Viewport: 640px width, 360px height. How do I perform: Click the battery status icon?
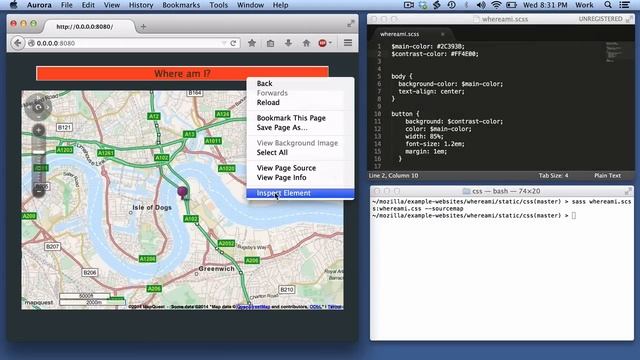tap(511, 5)
